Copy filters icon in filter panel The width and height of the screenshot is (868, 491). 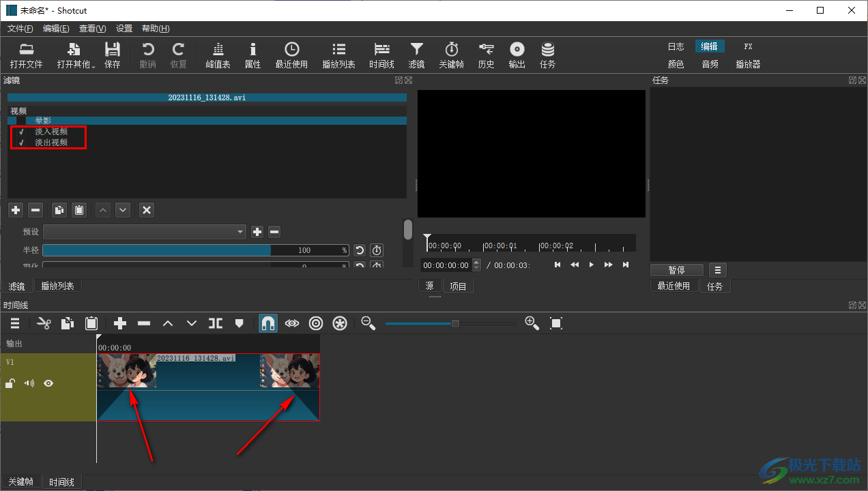point(59,210)
